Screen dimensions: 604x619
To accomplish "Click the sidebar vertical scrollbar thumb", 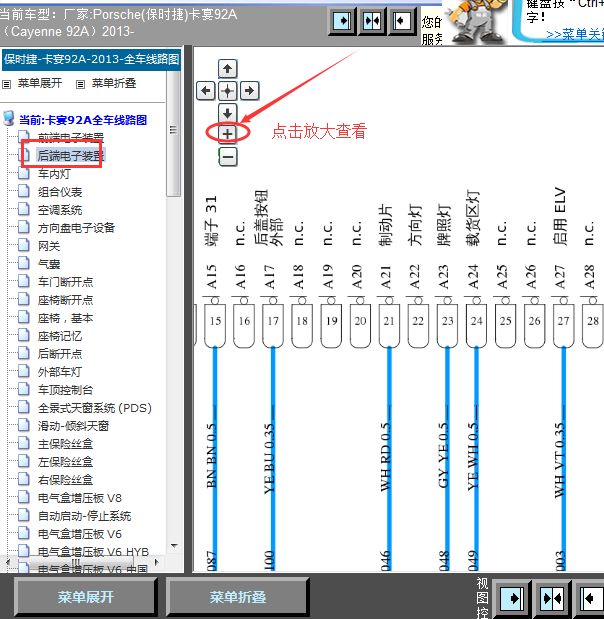I will click(x=173, y=133).
